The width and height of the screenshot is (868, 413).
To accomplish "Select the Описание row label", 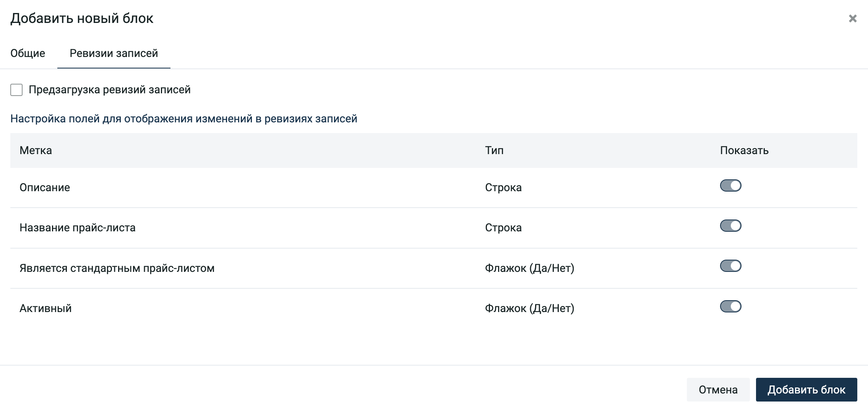I will point(45,187).
